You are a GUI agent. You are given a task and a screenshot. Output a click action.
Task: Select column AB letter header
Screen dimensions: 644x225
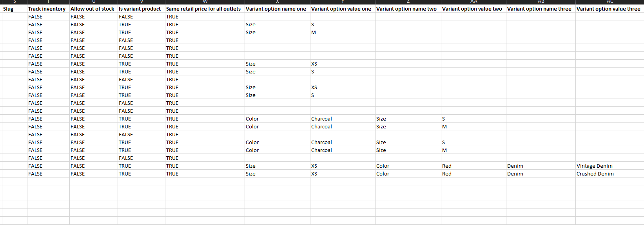tap(541, 2)
